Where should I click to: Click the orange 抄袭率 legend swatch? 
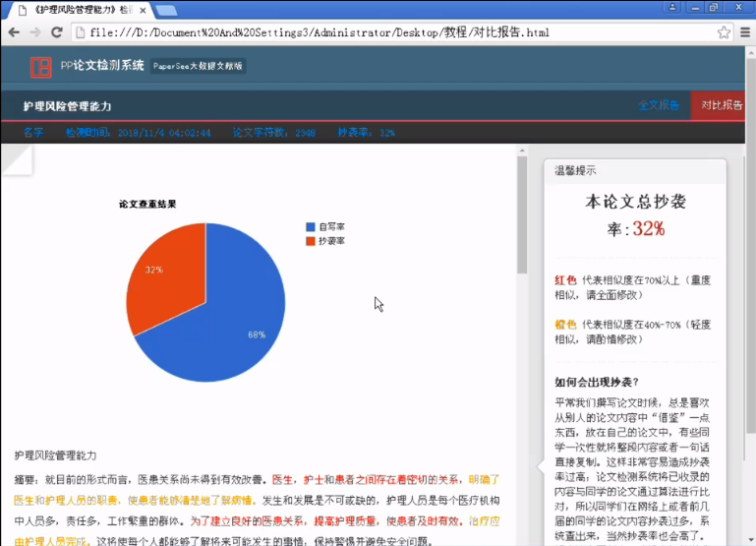(x=311, y=241)
